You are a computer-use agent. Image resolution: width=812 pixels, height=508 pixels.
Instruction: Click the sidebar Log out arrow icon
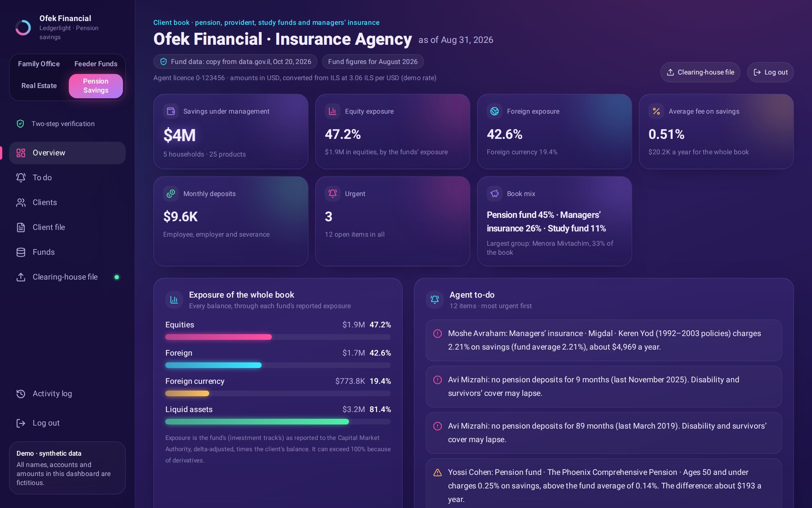(21, 423)
